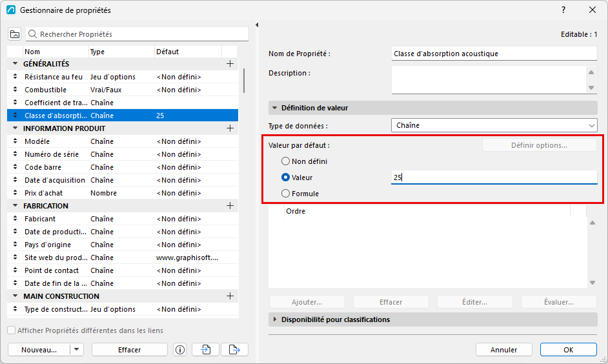Toggle Afficher Propriétés différentes dans les liens
The height and width of the screenshot is (364, 608).
[x=12, y=330]
